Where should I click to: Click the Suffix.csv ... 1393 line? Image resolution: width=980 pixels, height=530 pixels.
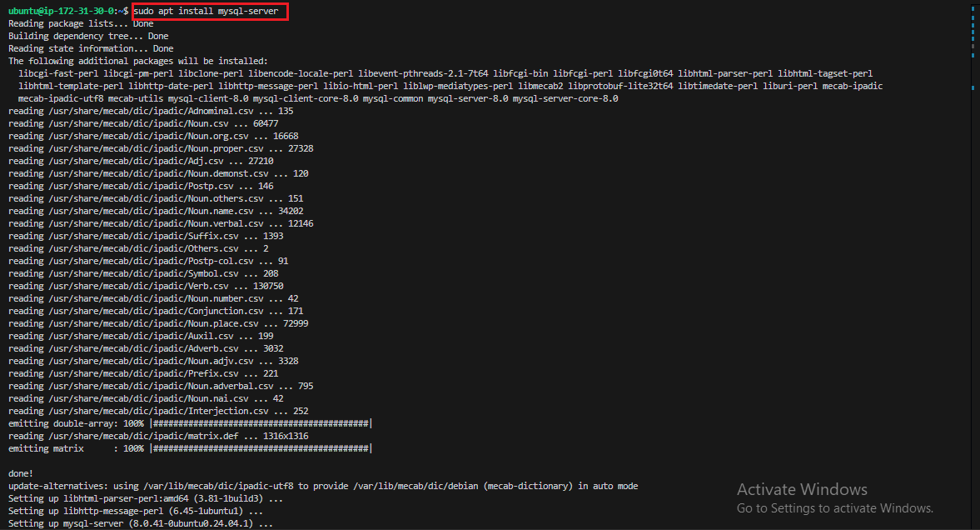tap(146, 237)
